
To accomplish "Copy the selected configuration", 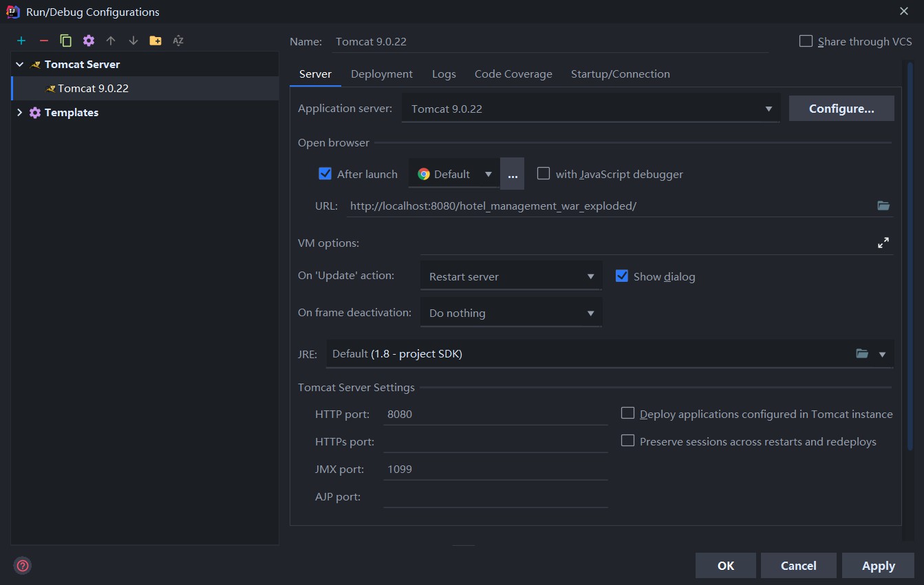I will (x=66, y=41).
